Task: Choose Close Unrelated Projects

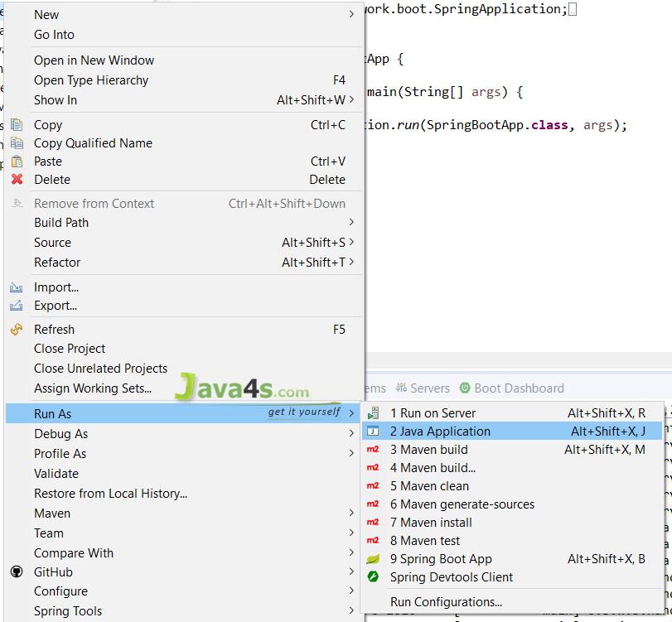Action: coord(184,369)
